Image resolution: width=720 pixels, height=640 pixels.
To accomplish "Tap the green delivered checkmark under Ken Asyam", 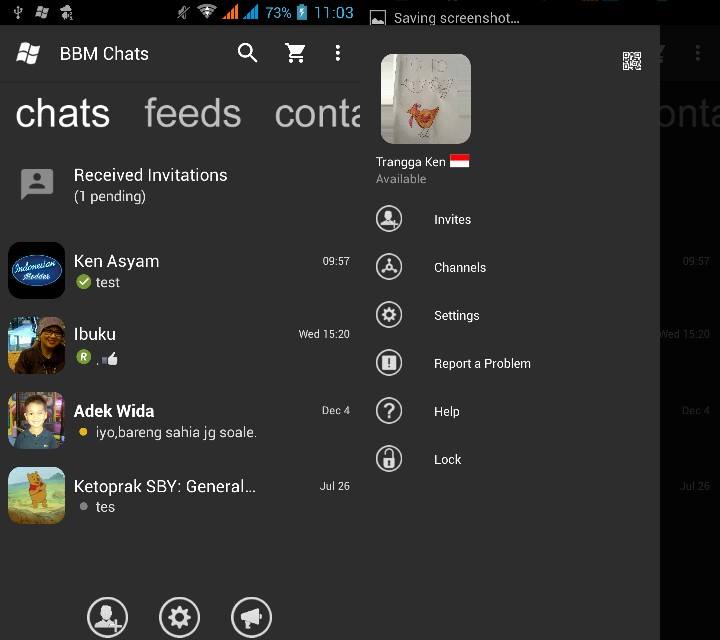I will coord(84,281).
